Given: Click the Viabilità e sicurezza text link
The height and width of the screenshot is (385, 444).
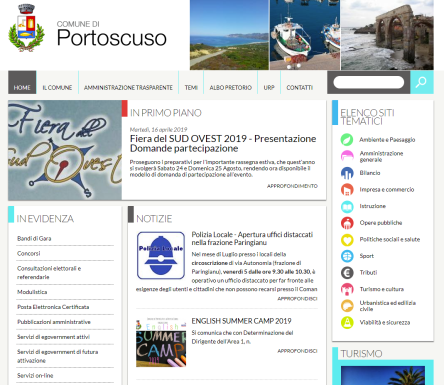Looking at the screenshot, I should [385, 322].
